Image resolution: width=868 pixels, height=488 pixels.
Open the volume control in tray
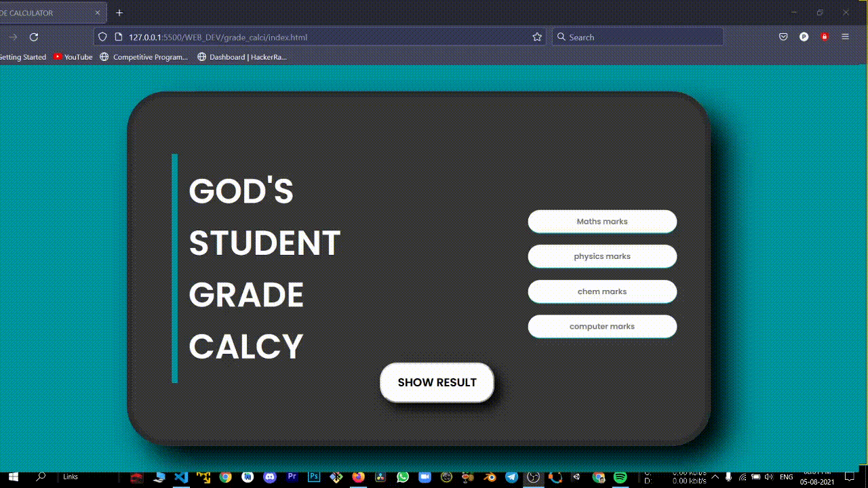pos(769,477)
